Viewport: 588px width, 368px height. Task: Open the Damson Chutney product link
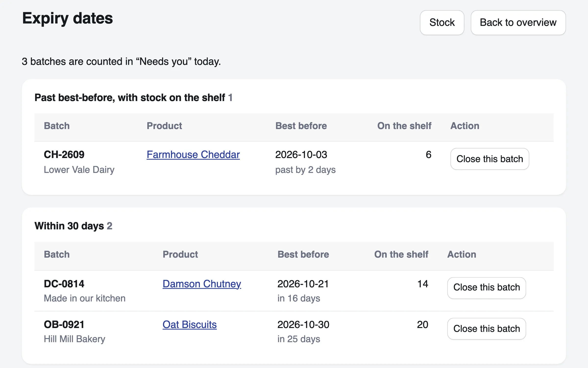(202, 284)
